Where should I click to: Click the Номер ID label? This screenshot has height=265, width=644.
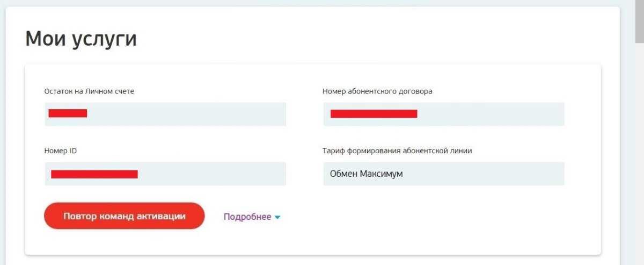pyautogui.click(x=61, y=151)
